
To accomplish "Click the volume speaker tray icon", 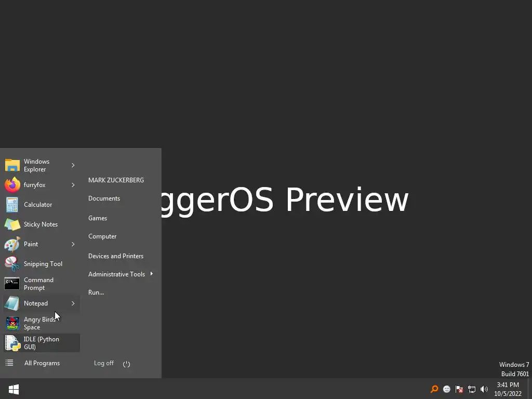I will [484, 389].
